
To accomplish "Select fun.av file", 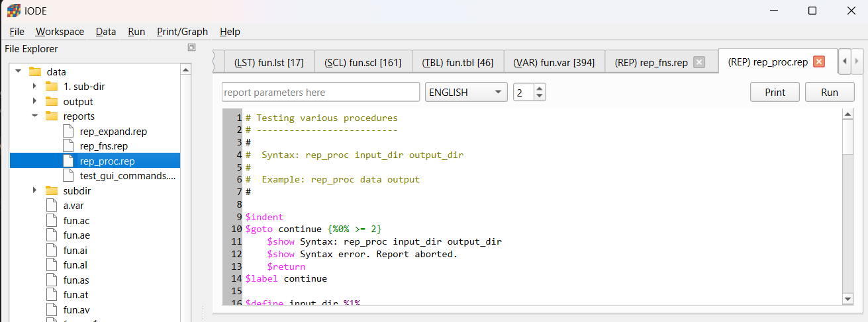I will pos(75,309).
